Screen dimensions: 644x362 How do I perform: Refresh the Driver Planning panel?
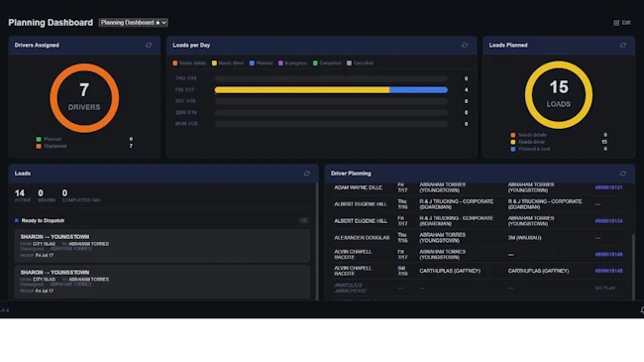pyautogui.click(x=622, y=174)
